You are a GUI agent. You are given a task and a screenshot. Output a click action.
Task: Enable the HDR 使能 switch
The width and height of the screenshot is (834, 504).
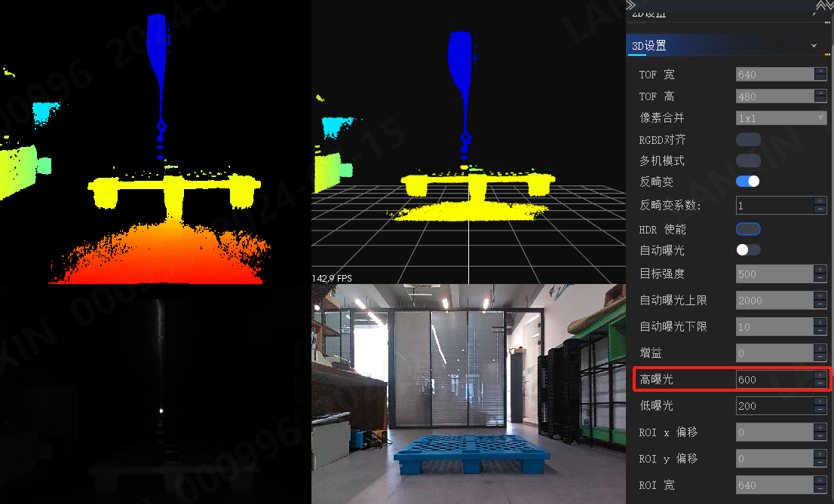click(748, 229)
